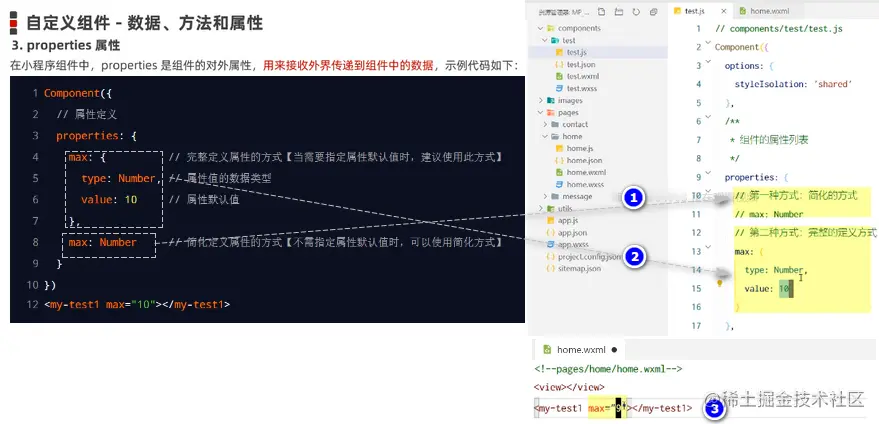Fold the properties block at line 9
The image size is (879, 424).
[x=708, y=173]
